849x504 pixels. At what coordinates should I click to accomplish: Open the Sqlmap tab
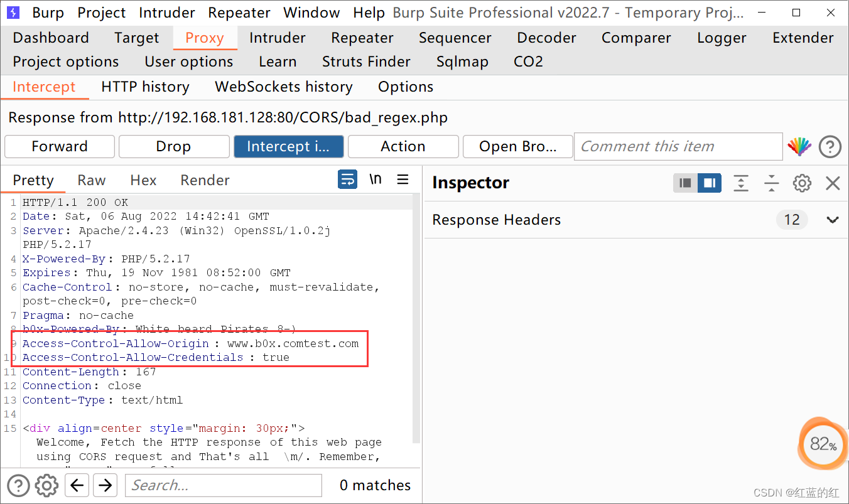pos(462,62)
